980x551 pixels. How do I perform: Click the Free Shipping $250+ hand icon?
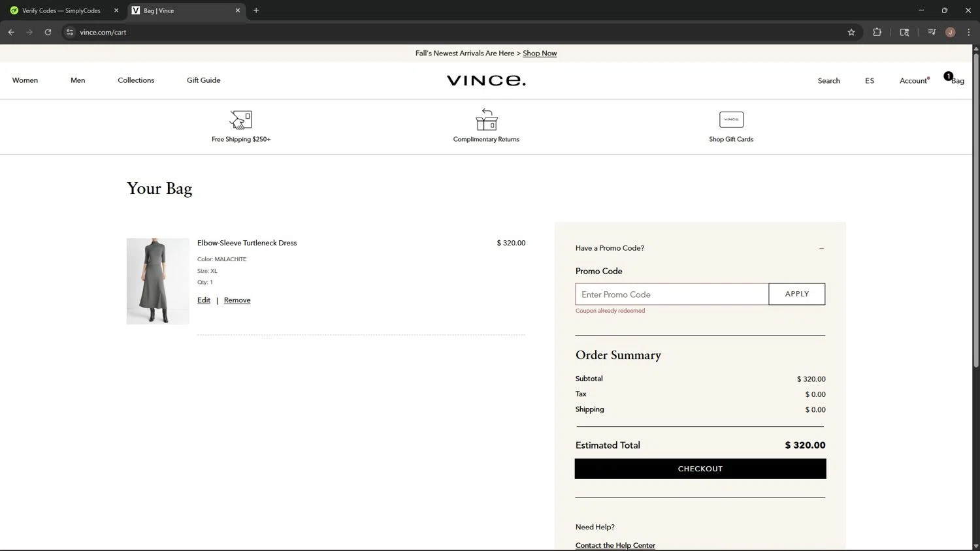click(x=241, y=120)
